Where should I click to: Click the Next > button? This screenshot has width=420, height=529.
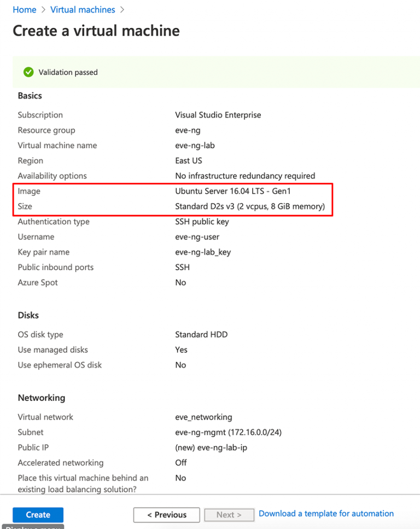point(229,515)
